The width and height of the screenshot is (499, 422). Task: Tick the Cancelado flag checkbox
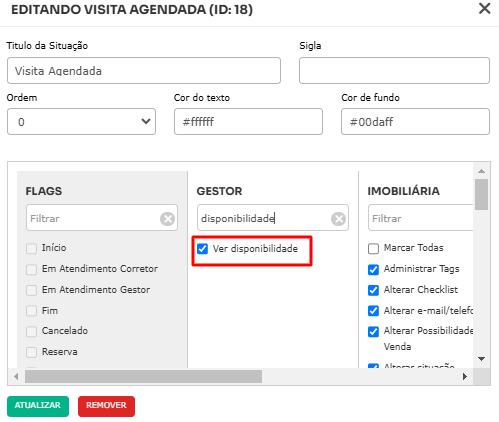pyautogui.click(x=31, y=331)
